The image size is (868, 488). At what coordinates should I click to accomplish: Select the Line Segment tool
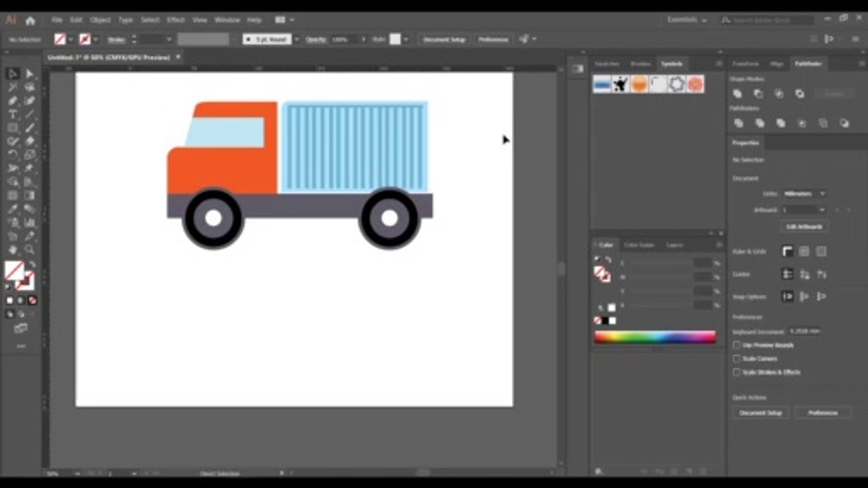pyautogui.click(x=29, y=114)
